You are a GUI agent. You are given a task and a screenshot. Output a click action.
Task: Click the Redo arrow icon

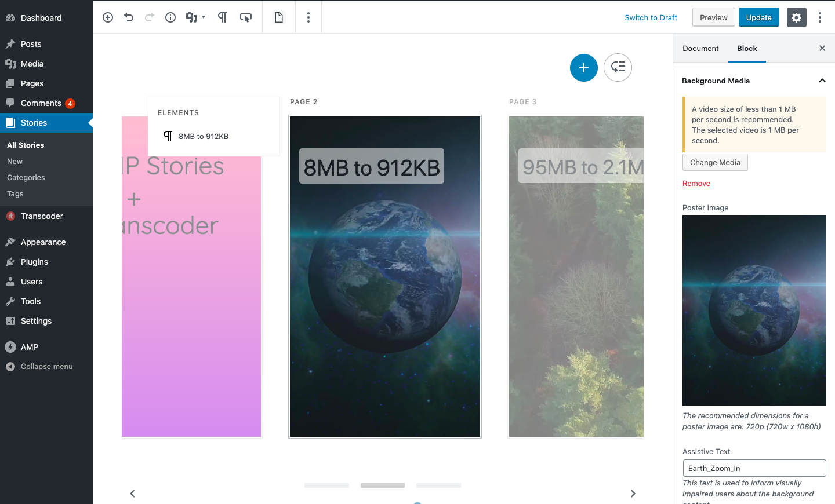coord(150,17)
